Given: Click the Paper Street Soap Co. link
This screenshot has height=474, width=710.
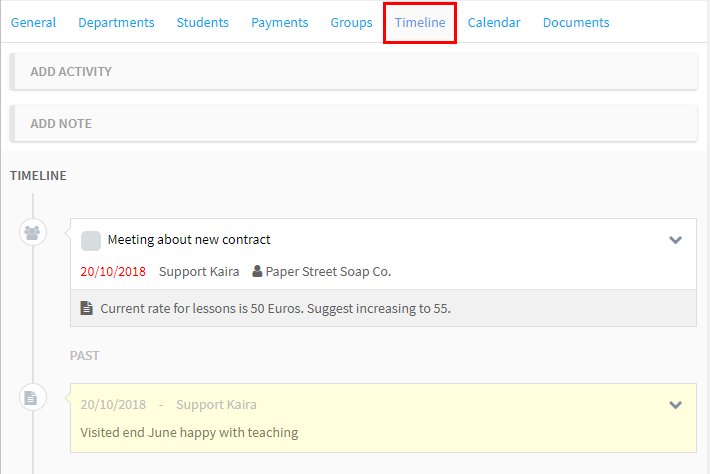Looking at the screenshot, I should coord(328,272).
